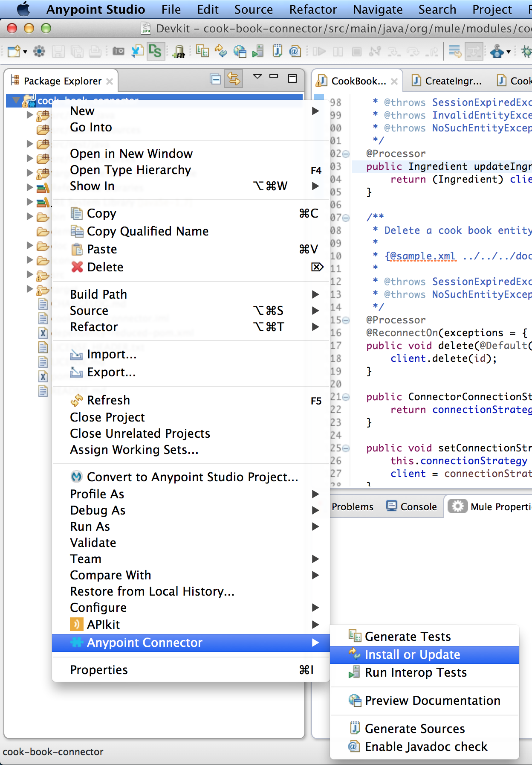The height and width of the screenshot is (765, 532).
Task: Click the New wizard toolbar icon
Action: 14,52
